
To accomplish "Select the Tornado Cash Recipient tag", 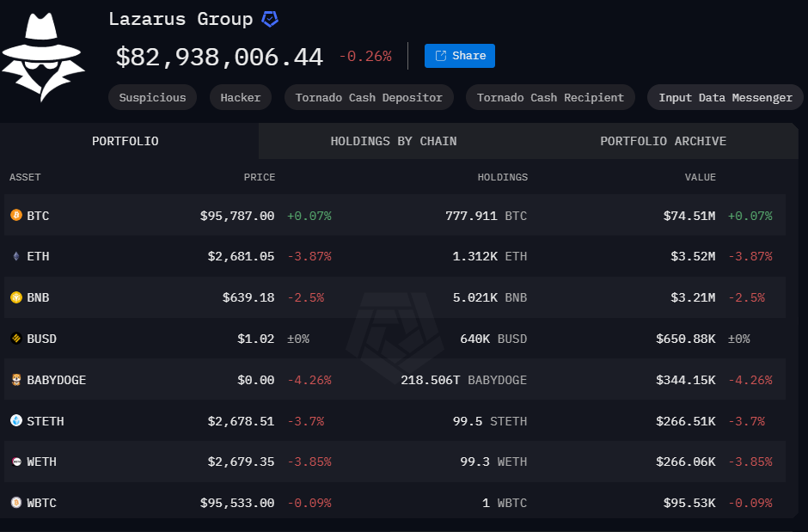I will click(550, 97).
